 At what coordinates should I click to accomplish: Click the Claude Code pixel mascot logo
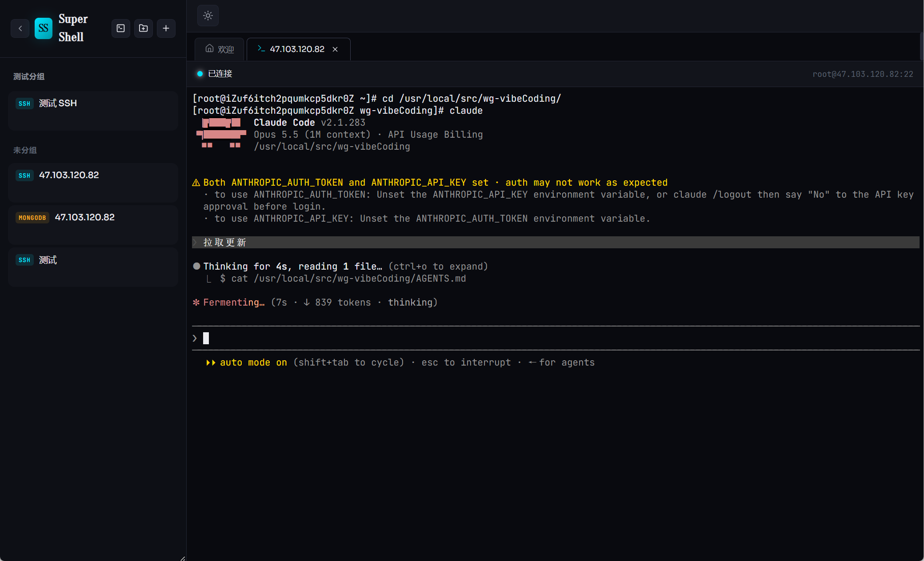coord(221,133)
